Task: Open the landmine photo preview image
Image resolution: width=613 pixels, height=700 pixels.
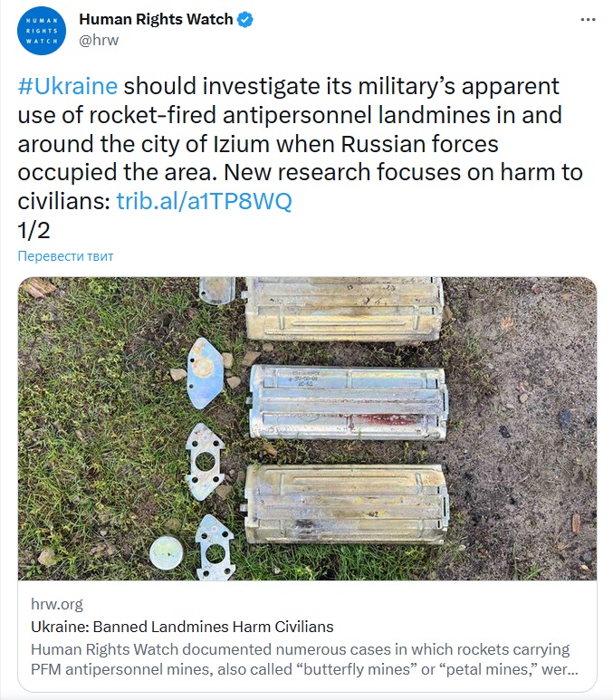Action: coord(307,427)
